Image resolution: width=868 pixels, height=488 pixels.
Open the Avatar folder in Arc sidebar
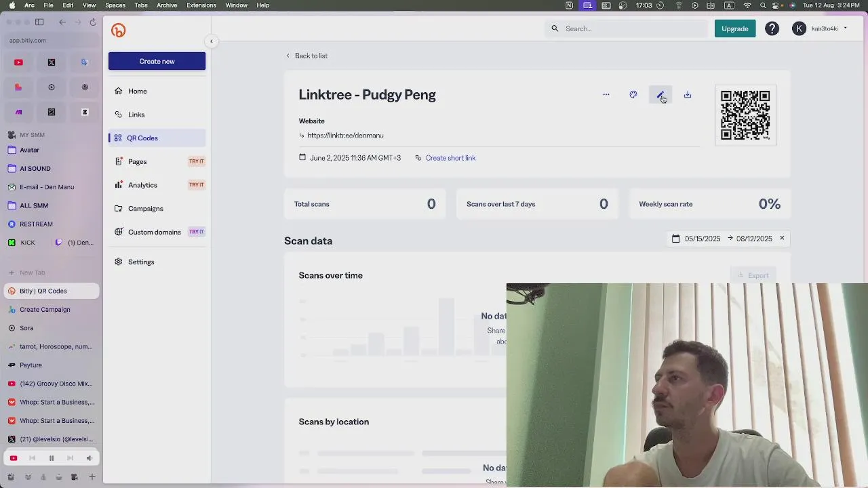pyautogui.click(x=52, y=150)
